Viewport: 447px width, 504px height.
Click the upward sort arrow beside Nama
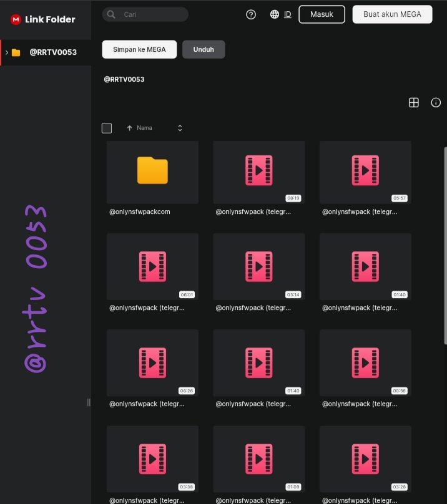(x=129, y=128)
